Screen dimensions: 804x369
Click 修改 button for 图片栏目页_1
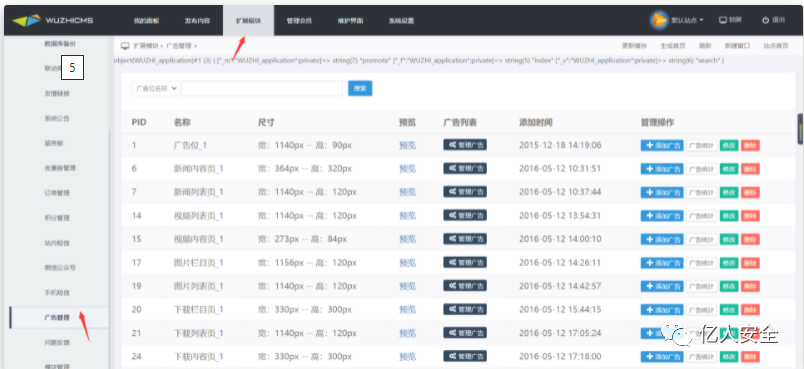pyautogui.click(x=729, y=263)
